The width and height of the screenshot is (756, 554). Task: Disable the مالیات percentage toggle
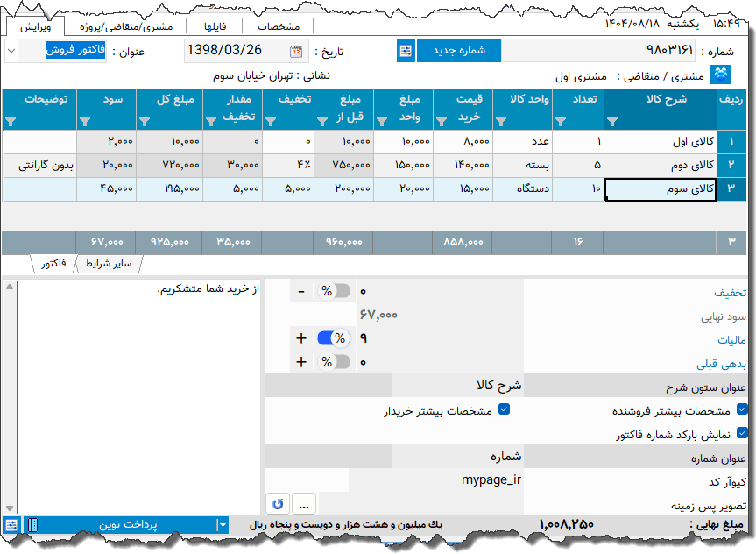[333, 337]
